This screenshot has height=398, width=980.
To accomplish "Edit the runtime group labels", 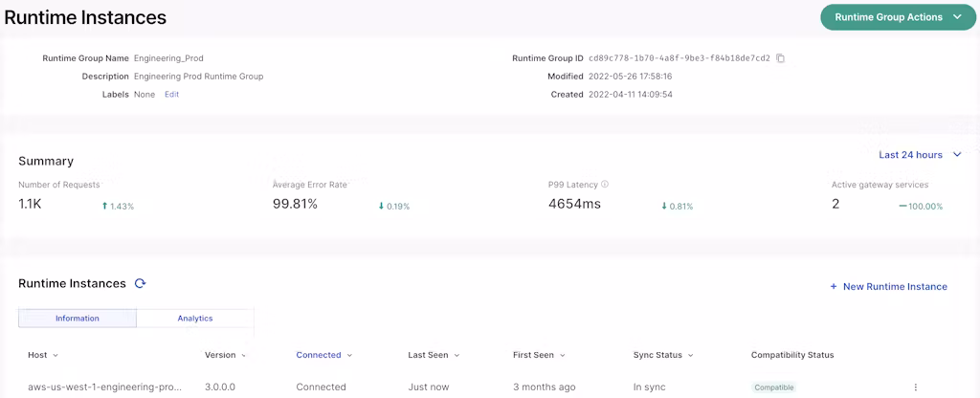I will click(171, 95).
